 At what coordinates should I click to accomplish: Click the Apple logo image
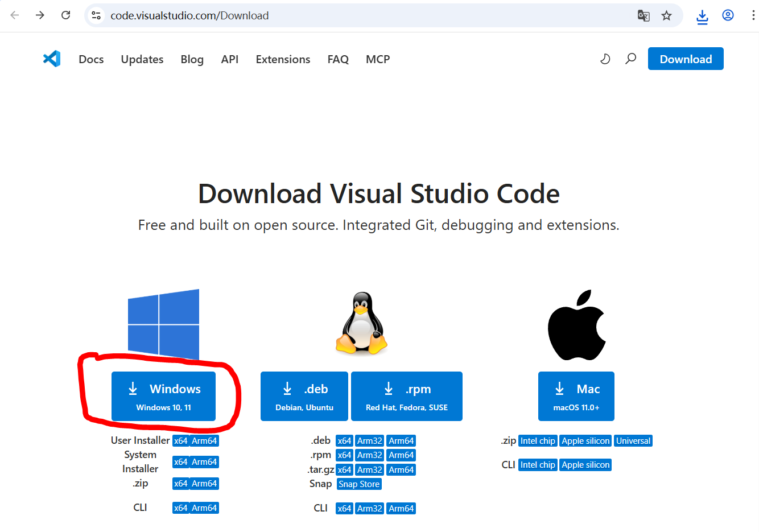pyautogui.click(x=576, y=325)
